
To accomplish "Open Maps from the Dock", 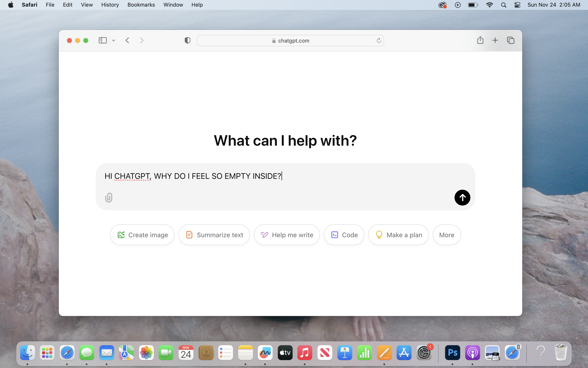I will pos(126,352).
